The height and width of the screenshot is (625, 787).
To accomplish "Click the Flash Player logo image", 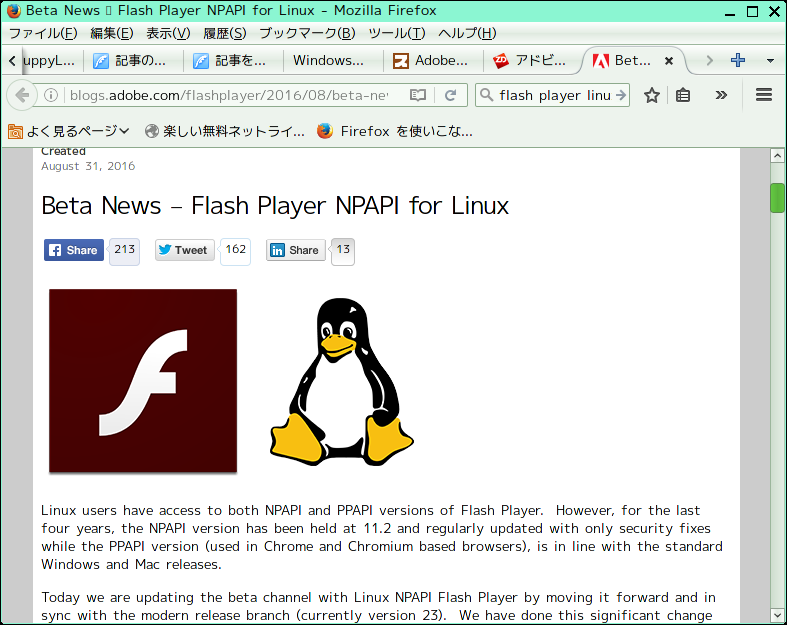I will pos(143,381).
